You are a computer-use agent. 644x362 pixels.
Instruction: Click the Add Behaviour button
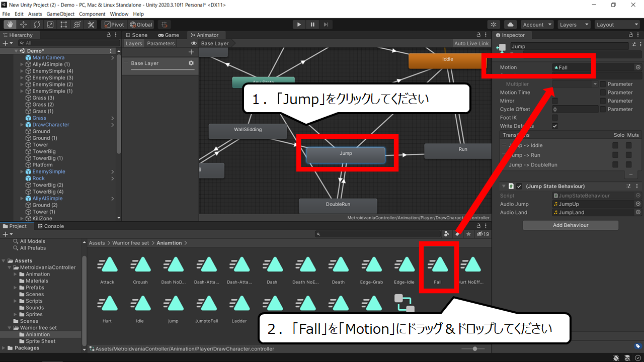coord(571,225)
